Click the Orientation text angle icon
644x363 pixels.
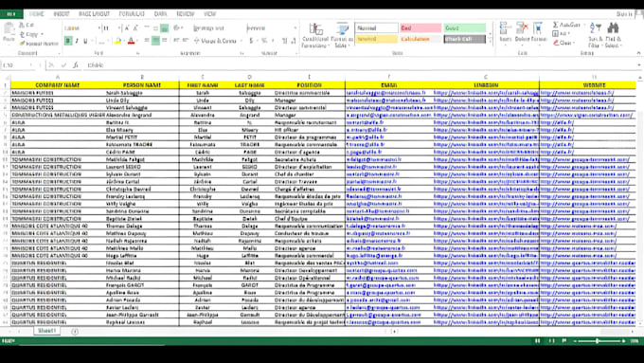coord(177,28)
